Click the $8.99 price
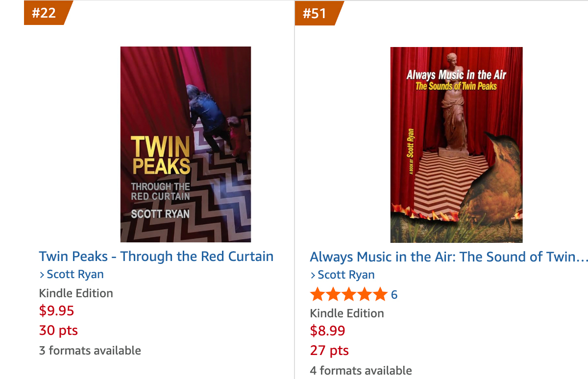 (x=327, y=331)
